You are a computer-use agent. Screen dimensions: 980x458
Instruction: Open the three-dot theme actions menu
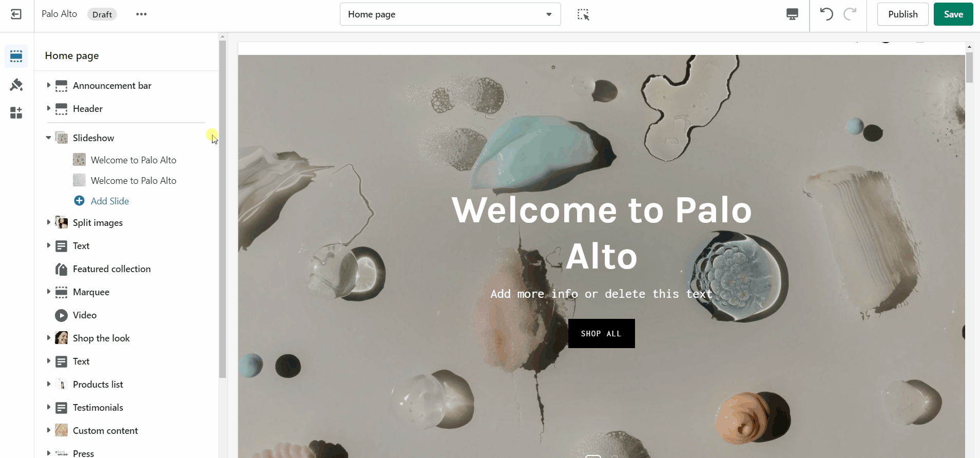(x=142, y=14)
